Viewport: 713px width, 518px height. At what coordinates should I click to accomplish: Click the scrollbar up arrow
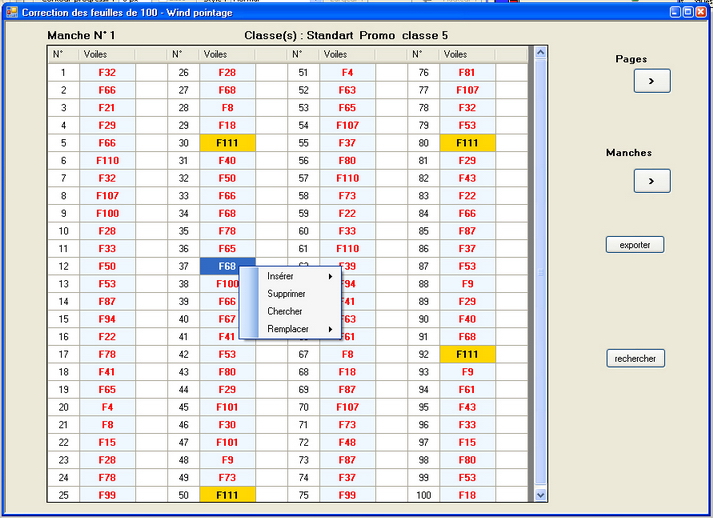click(x=541, y=53)
